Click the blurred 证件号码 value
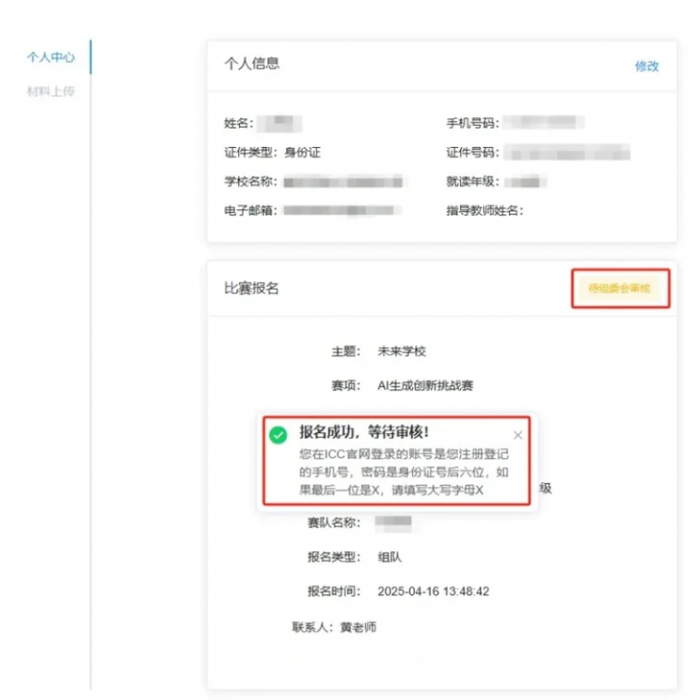Viewport: 700px width, 700px height. pos(567,152)
